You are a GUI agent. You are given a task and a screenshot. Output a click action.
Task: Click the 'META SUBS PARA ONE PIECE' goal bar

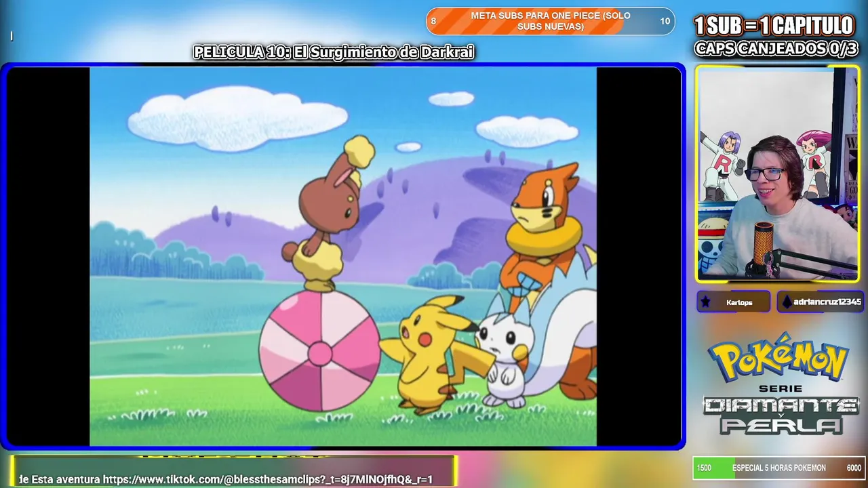[x=550, y=21]
